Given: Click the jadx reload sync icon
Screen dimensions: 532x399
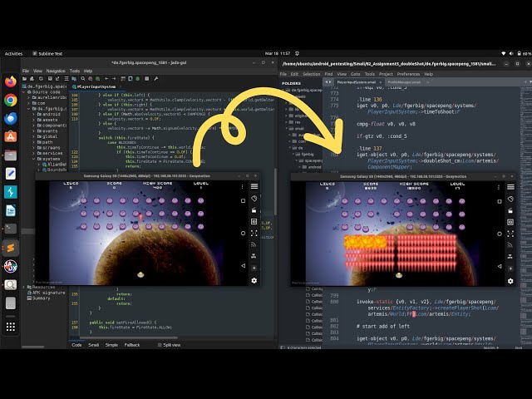Looking at the screenshot, I should [x=41, y=79].
